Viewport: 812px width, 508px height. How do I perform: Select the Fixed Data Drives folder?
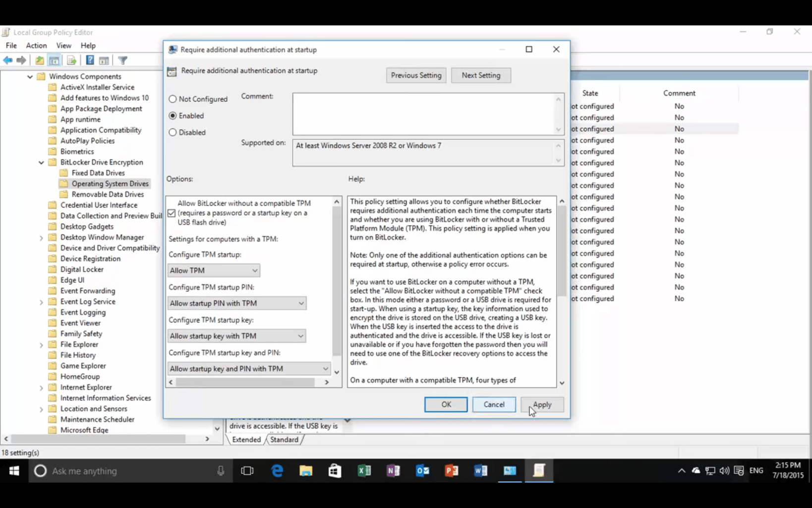pos(98,173)
